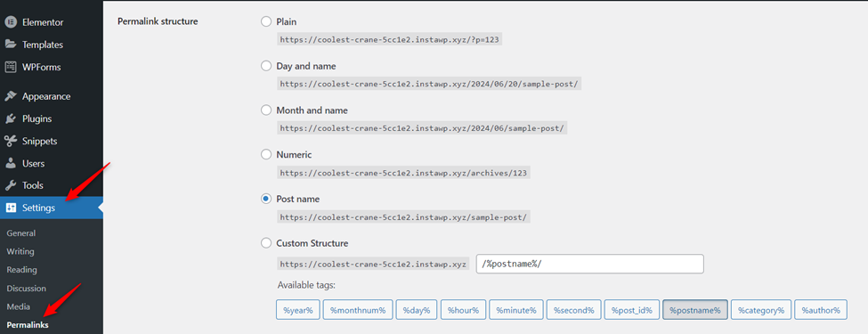Go to Writing settings submenu
Screen dimensions: 868x334
20,251
